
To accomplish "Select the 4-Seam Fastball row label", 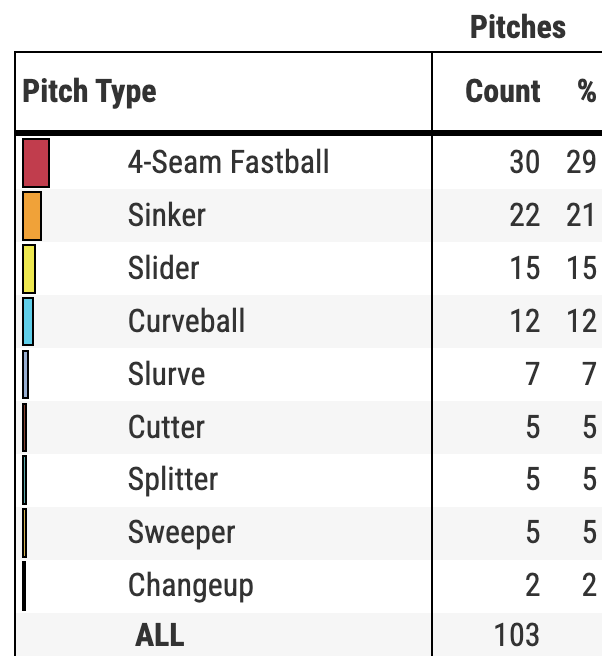I will [x=228, y=162].
